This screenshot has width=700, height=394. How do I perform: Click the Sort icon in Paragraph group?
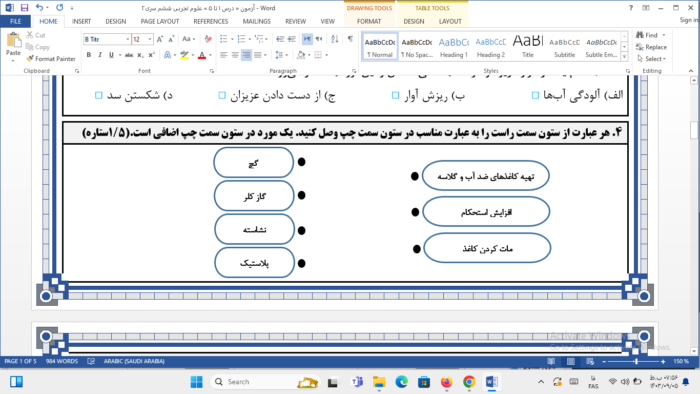coord(335,39)
